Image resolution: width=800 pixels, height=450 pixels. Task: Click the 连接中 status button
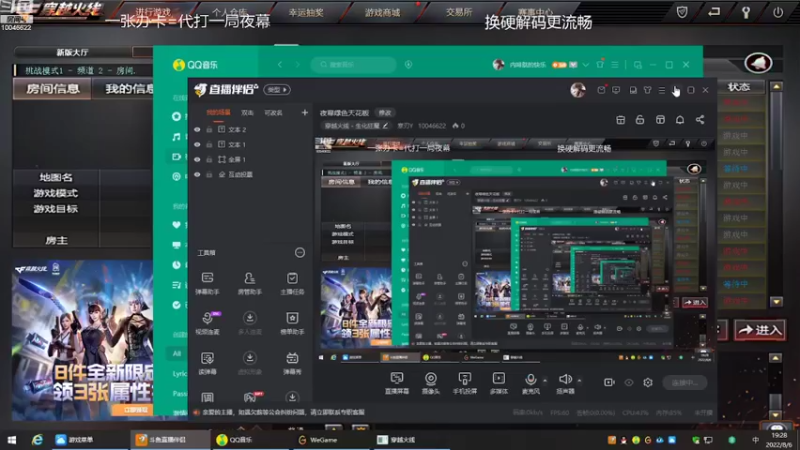685,382
